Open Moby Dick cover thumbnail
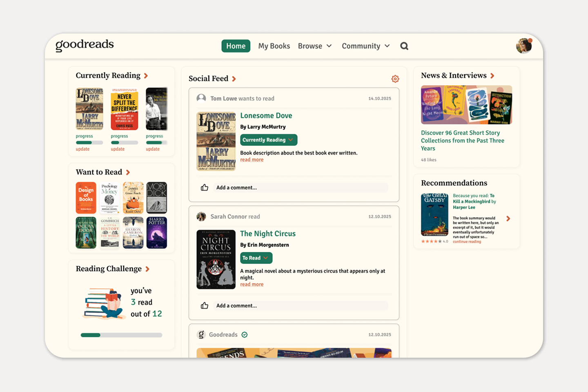588x392 pixels. (x=157, y=198)
